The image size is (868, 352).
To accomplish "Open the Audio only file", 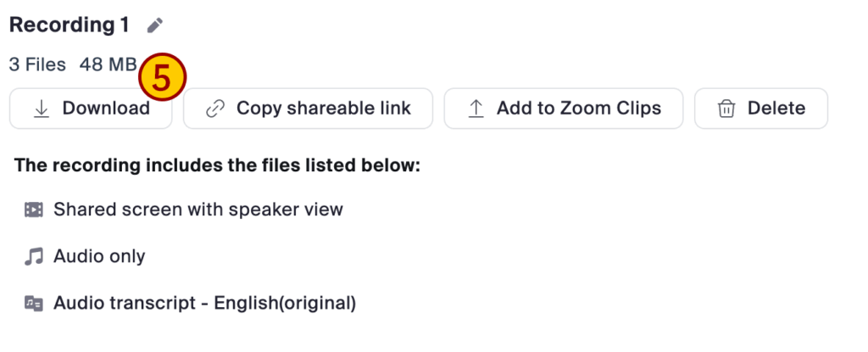I will (99, 256).
